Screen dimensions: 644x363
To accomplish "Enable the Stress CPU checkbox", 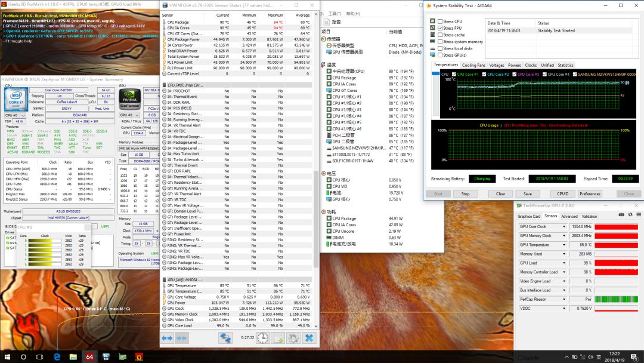I will point(440,21).
